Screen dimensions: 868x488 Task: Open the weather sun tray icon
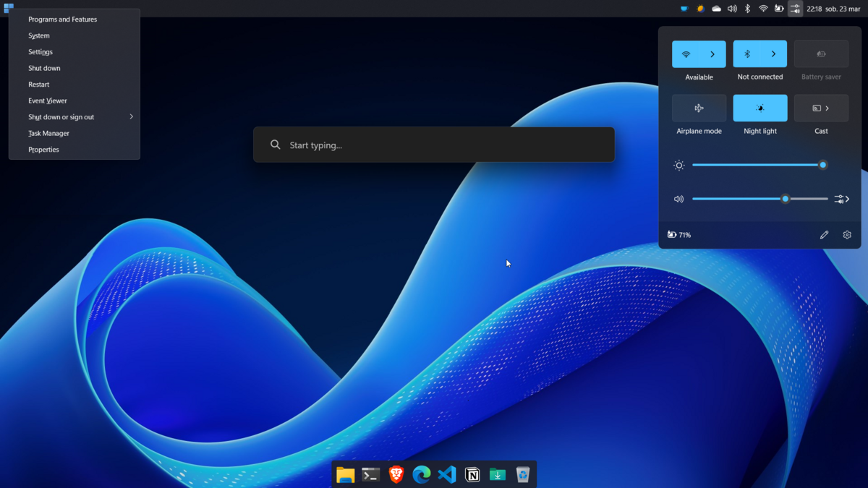pos(700,9)
